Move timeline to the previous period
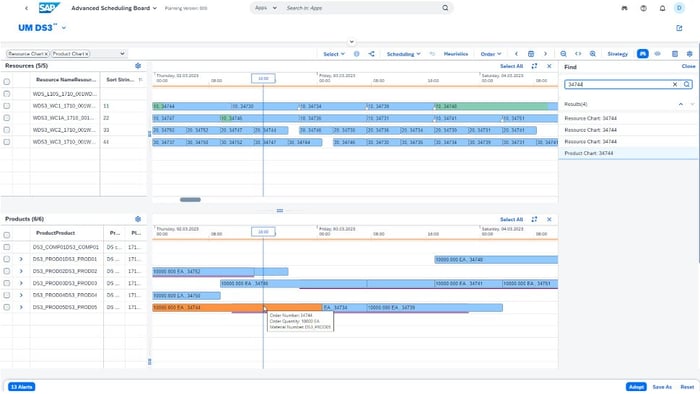Viewport: 700px width, 394px height. [x=516, y=54]
